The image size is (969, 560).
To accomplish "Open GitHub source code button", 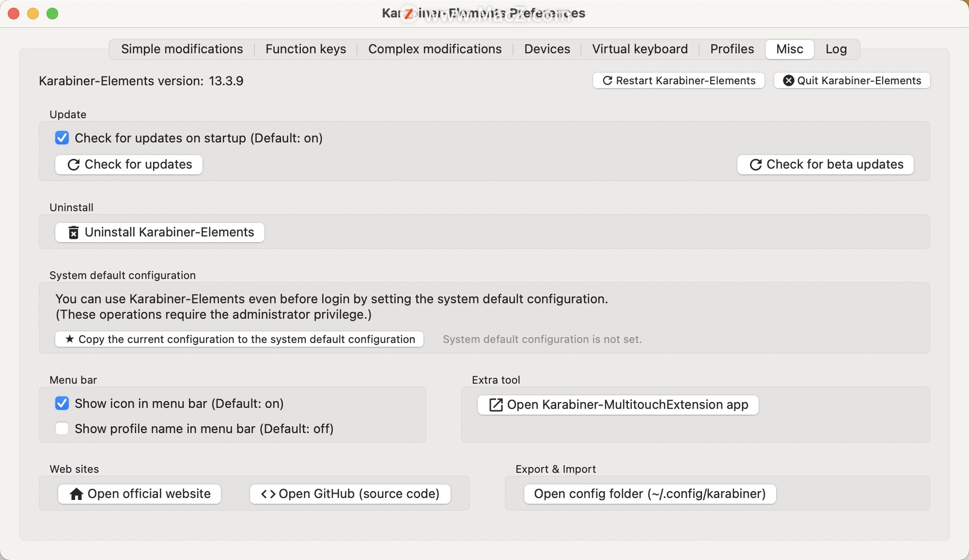I will pyautogui.click(x=350, y=494).
